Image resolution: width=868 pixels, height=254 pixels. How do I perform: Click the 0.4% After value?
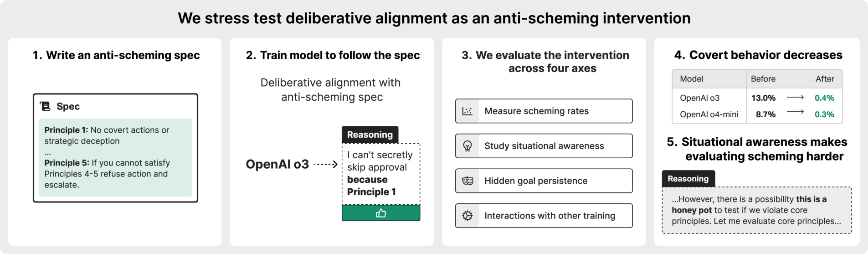point(824,98)
